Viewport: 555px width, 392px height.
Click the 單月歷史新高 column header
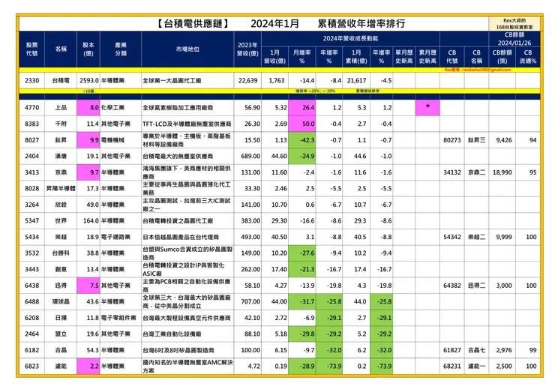(x=403, y=57)
